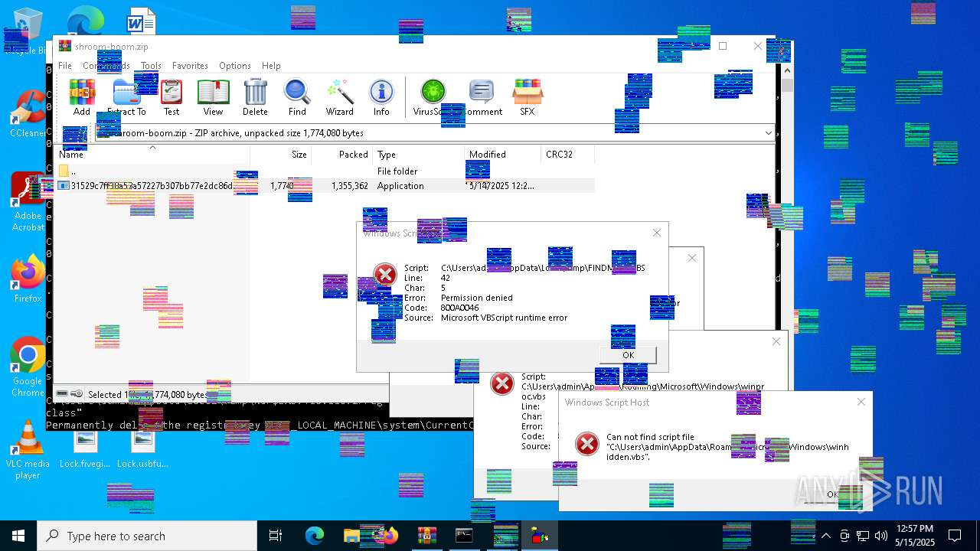Viewport: 980px width, 551px height.
Task: Launch Firefox from desktop
Action: coord(28,279)
